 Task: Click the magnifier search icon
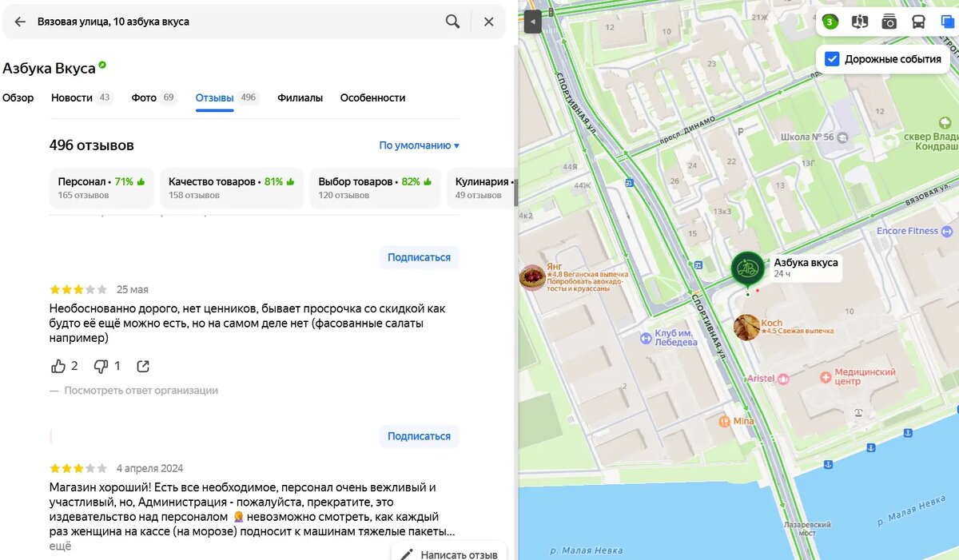(452, 22)
